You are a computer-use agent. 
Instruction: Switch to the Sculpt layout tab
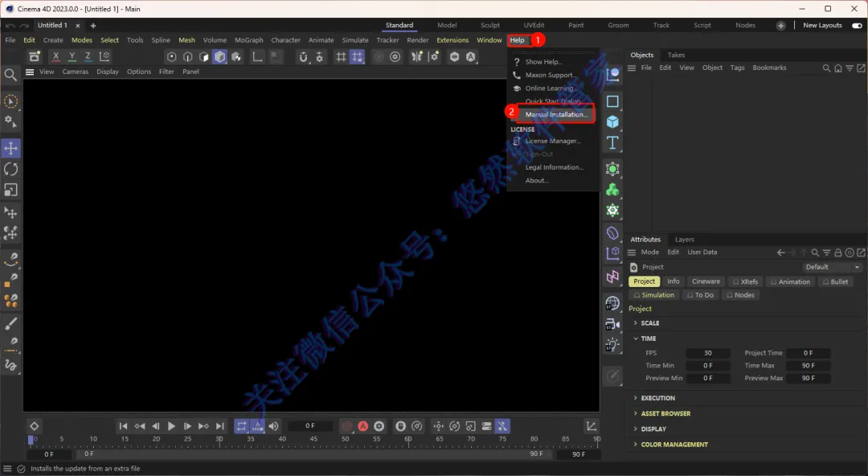point(490,26)
